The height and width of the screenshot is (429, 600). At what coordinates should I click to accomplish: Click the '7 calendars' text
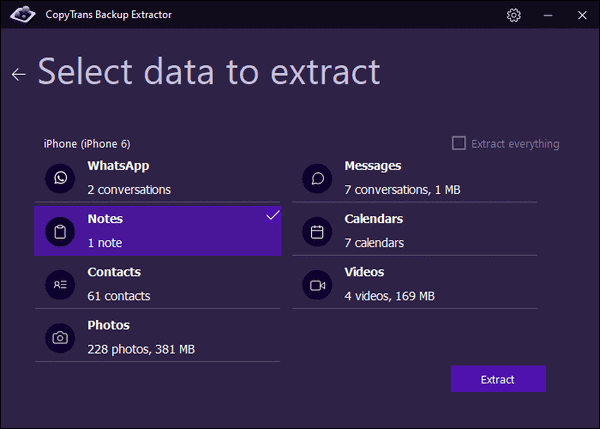pyautogui.click(x=374, y=243)
